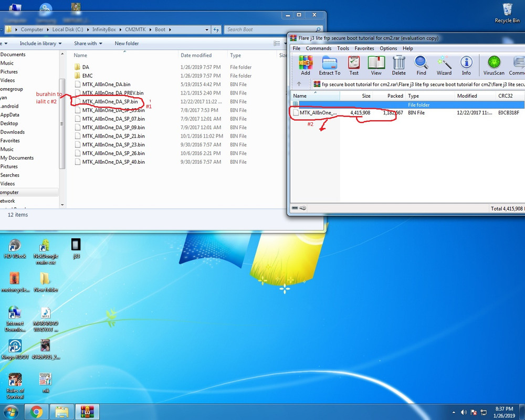
Task: Click the navigation pane scrollbar down arrow
Action: tap(62, 205)
